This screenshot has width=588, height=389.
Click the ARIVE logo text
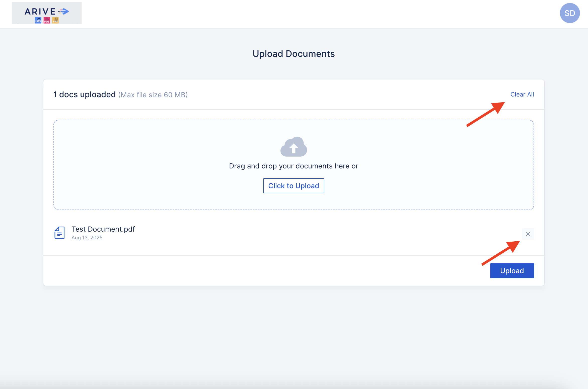click(40, 12)
